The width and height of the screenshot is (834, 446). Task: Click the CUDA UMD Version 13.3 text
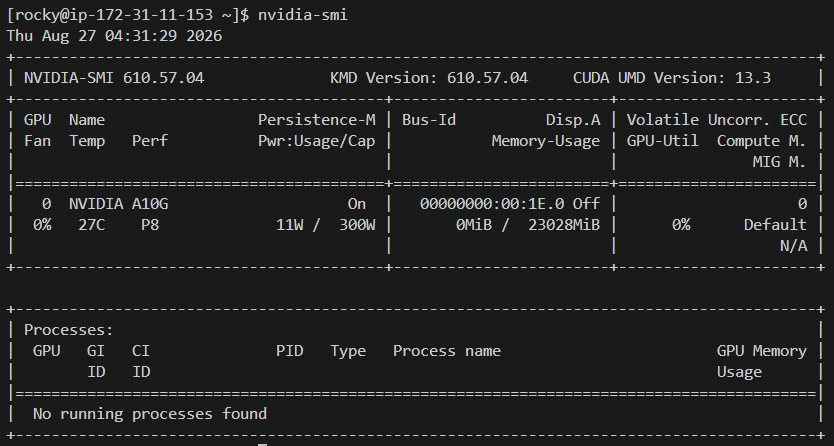click(x=672, y=78)
